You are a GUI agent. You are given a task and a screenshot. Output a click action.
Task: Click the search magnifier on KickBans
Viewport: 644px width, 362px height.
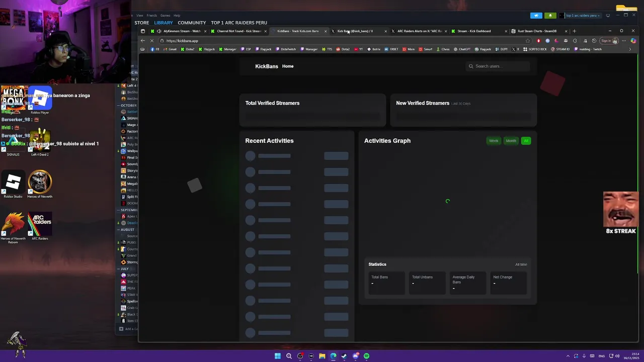pyautogui.click(x=471, y=66)
